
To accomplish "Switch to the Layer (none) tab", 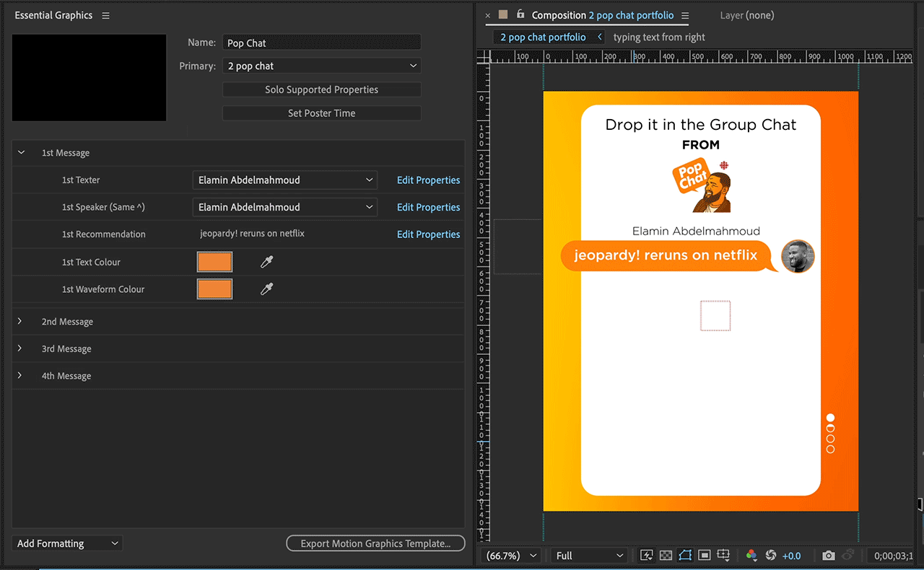I will pos(746,15).
